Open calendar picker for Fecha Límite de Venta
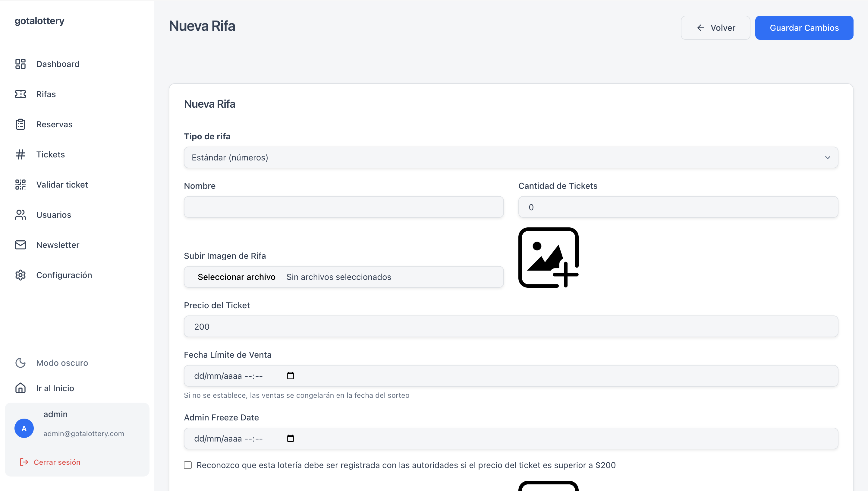The height and width of the screenshot is (491, 868). tap(291, 376)
